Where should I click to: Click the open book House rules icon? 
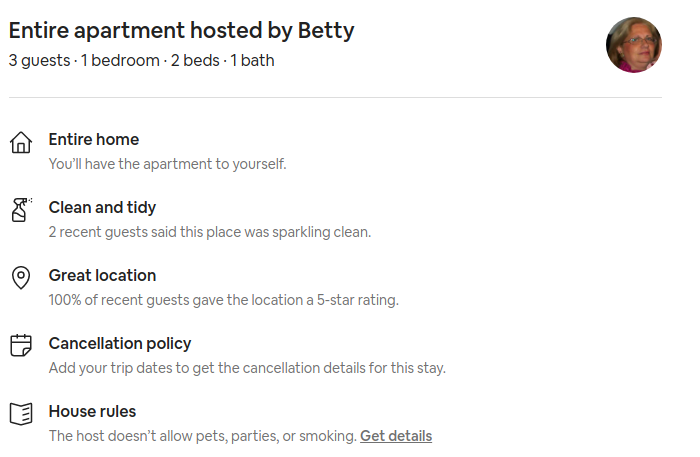coord(21,414)
